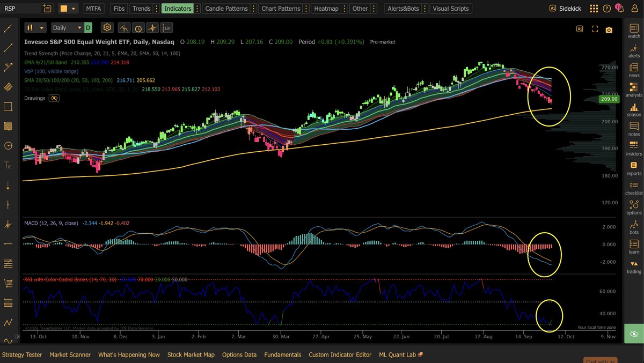Enter fullscreen chart mode

[595, 29]
